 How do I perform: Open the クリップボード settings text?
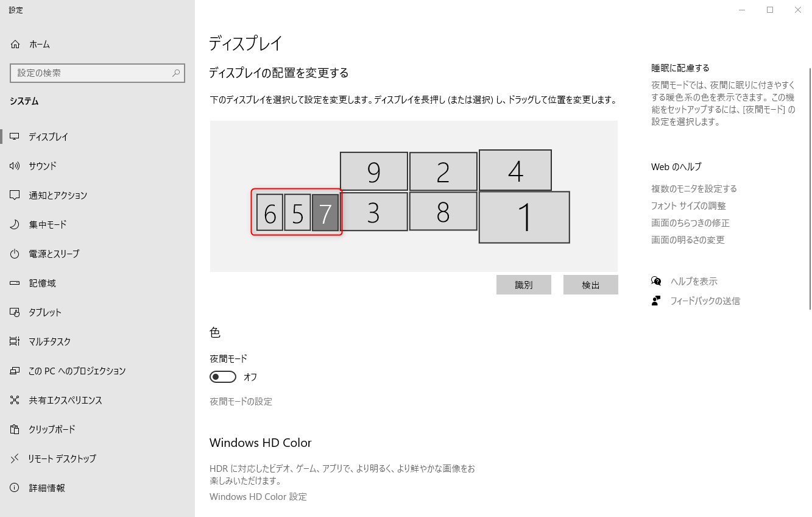(x=52, y=430)
